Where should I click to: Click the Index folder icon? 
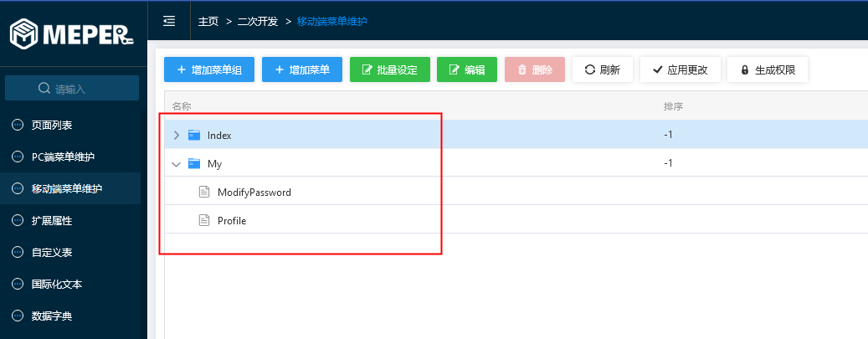tap(193, 135)
